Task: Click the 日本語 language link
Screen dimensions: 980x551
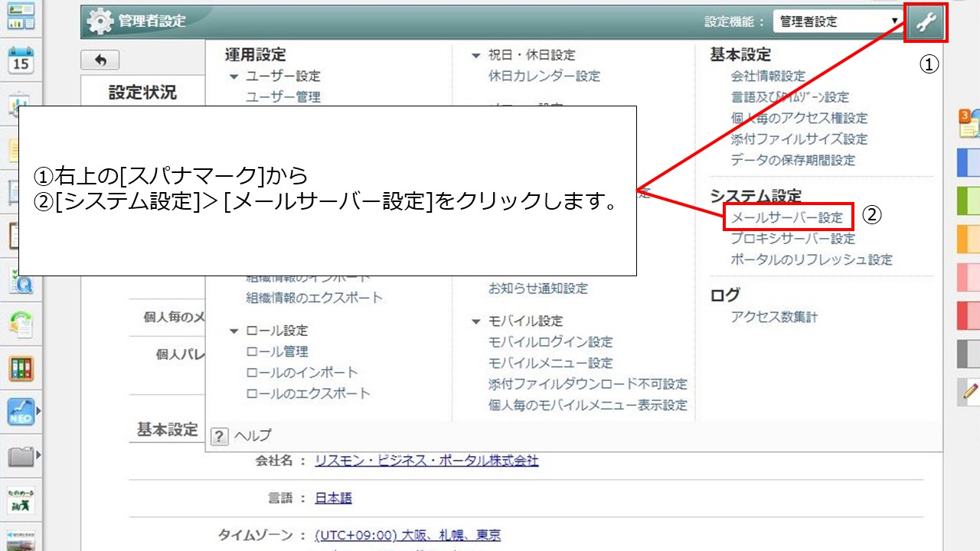Action: [x=333, y=498]
